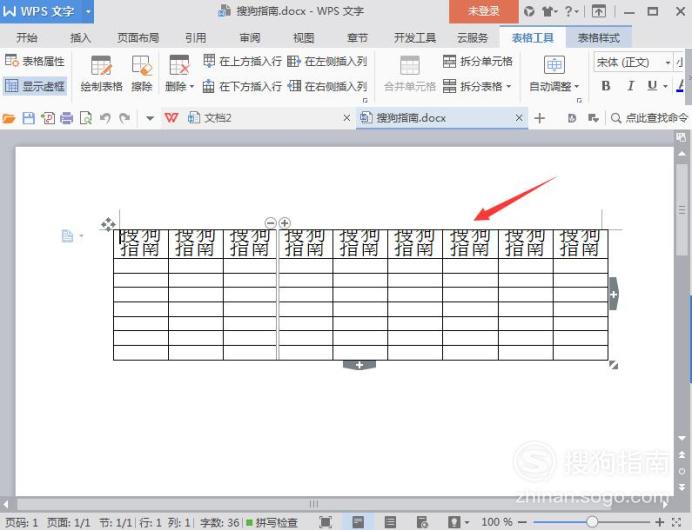The width and height of the screenshot is (692, 530).
Task: Click the WPS home W icon
Action: 171,118
